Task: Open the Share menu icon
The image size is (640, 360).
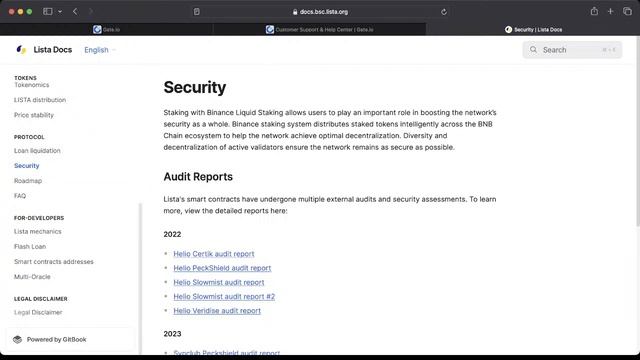Action: (x=594, y=11)
